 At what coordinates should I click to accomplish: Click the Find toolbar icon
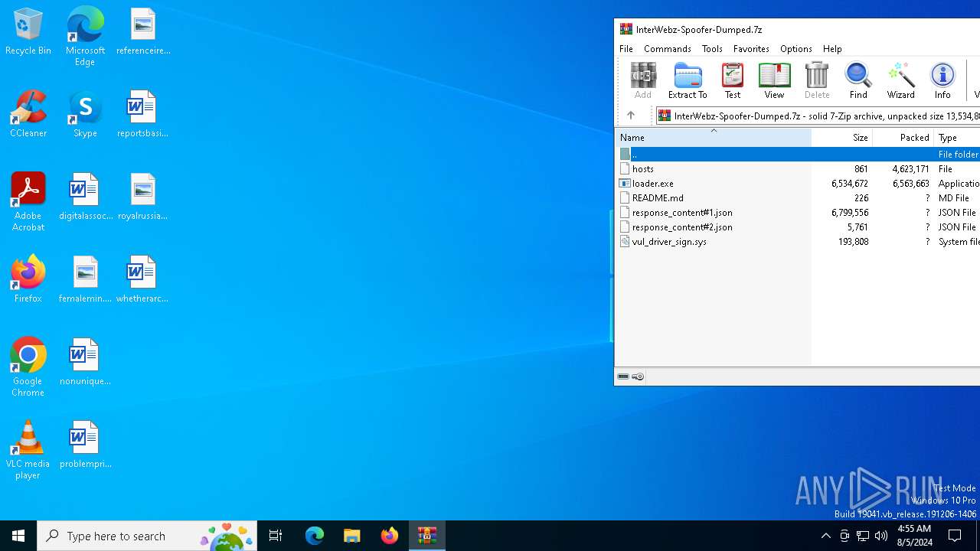tap(858, 80)
